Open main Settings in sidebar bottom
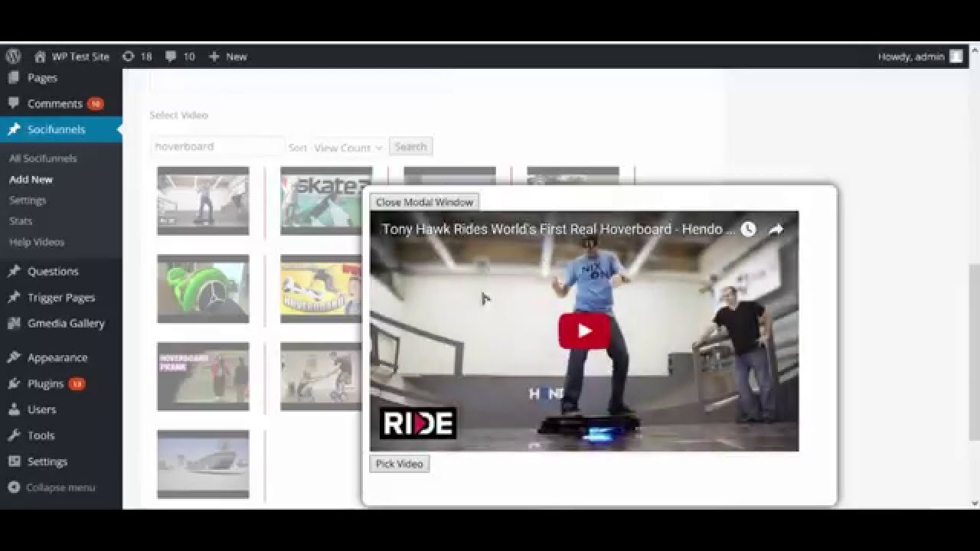This screenshot has height=551, width=980. coord(47,461)
